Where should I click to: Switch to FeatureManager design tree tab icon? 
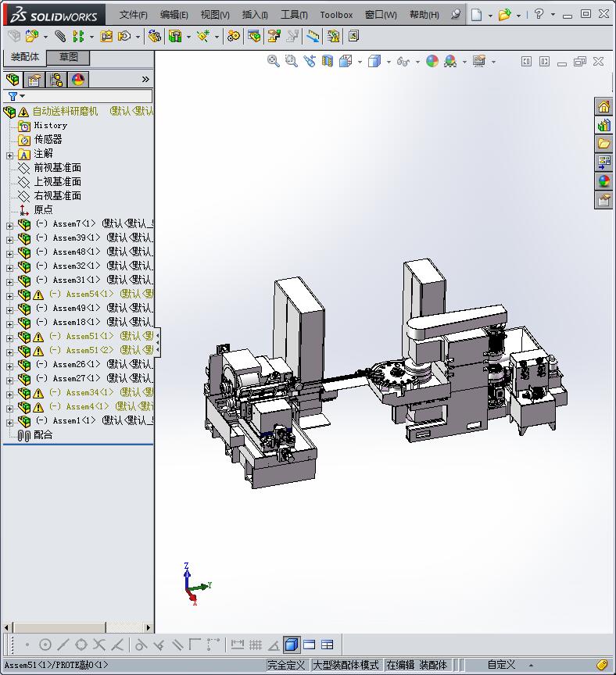pos(13,80)
